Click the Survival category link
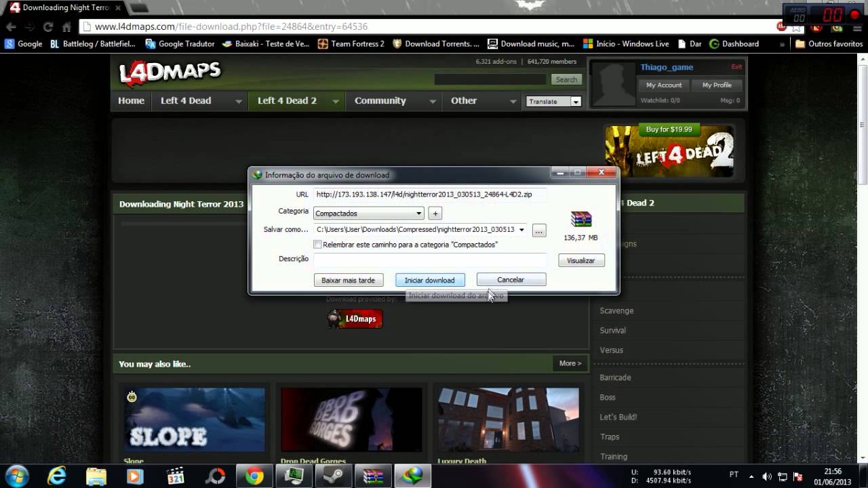Screen dimensions: 868x488 [x=612, y=330]
